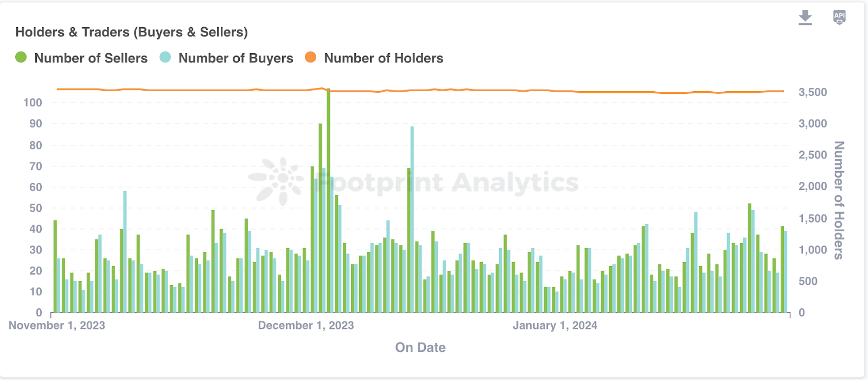Select the tallest teal buyer bar
This screenshot has height=380, width=868.
[412, 217]
